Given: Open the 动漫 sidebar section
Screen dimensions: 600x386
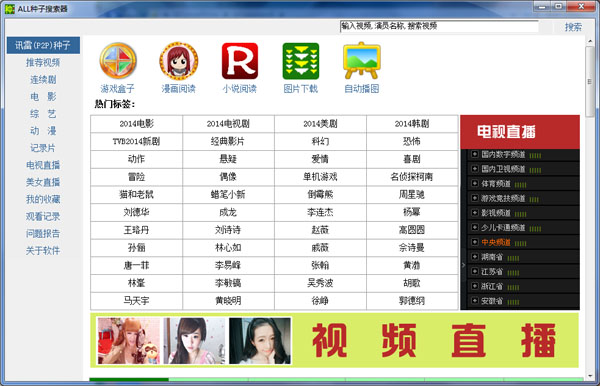Looking at the screenshot, I should coord(43,131).
